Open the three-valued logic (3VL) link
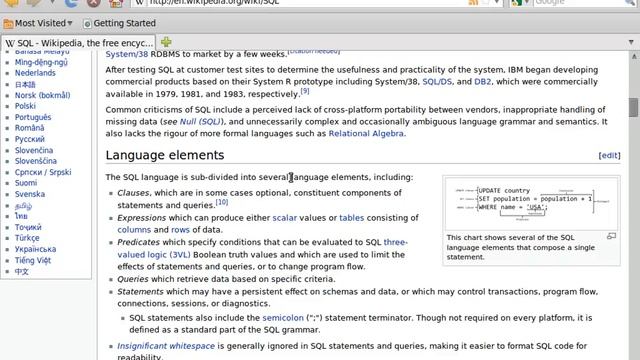Viewport: 640px width, 360px height. (154, 255)
